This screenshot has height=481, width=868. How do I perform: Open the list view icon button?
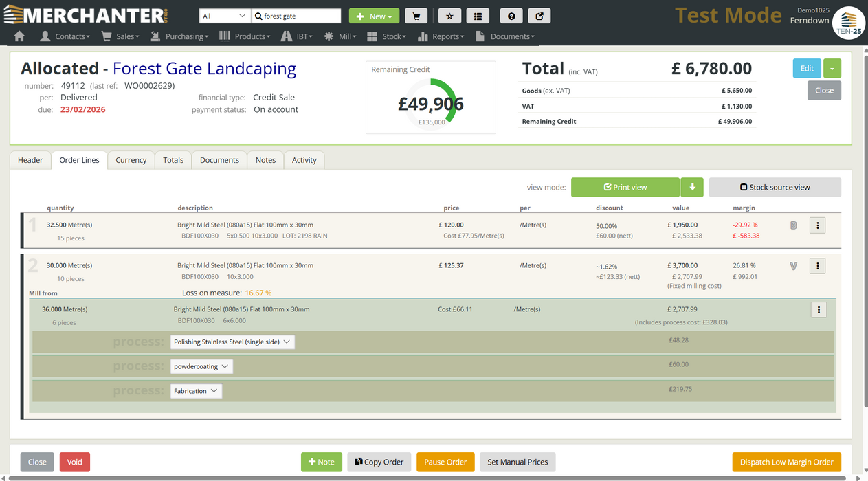[x=478, y=16]
